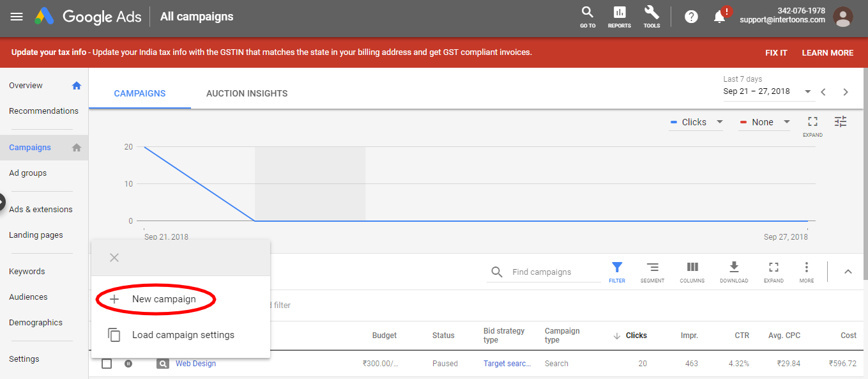Open the notifications bell
The height and width of the screenshot is (379, 868).
720,17
